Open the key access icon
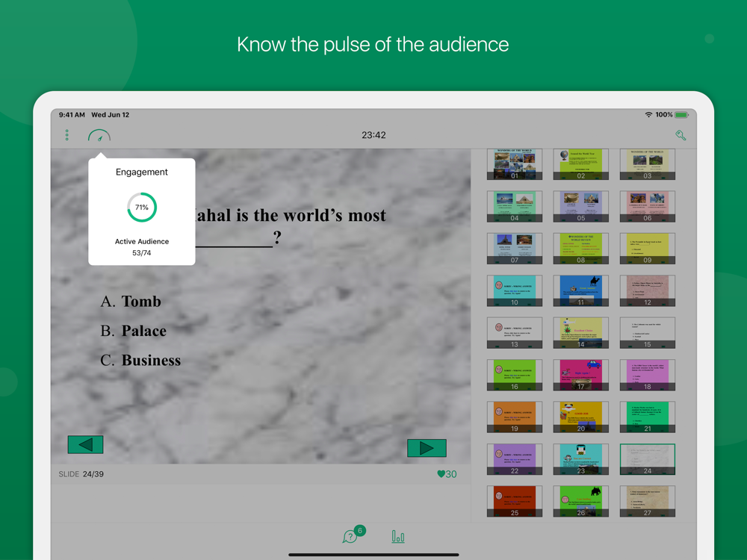The height and width of the screenshot is (560, 747). [x=681, y=135]
